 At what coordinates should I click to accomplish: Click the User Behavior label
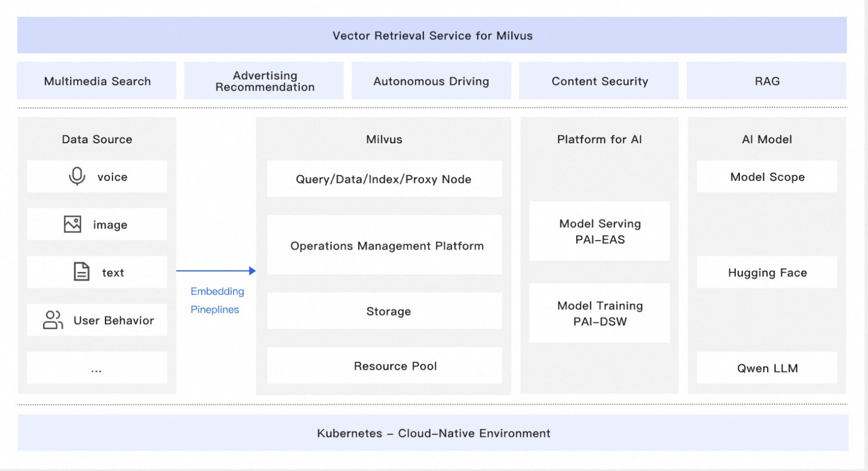pos(114,320)
